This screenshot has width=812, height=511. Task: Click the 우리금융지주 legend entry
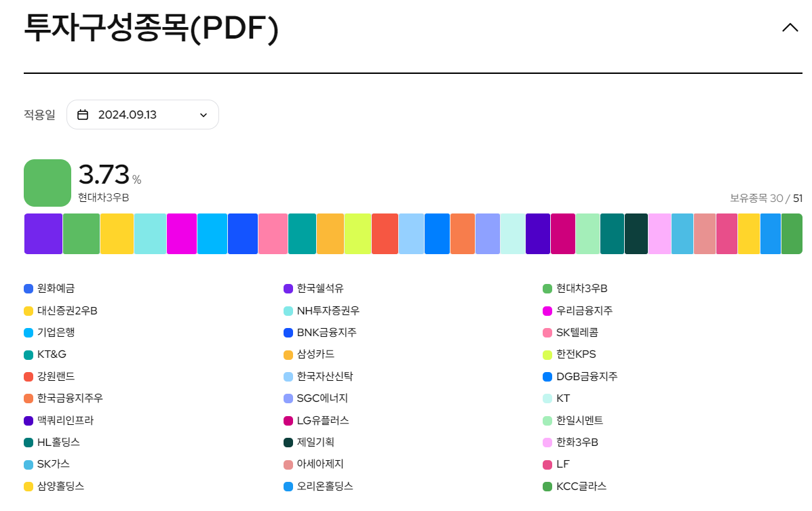tap(578, 311)
